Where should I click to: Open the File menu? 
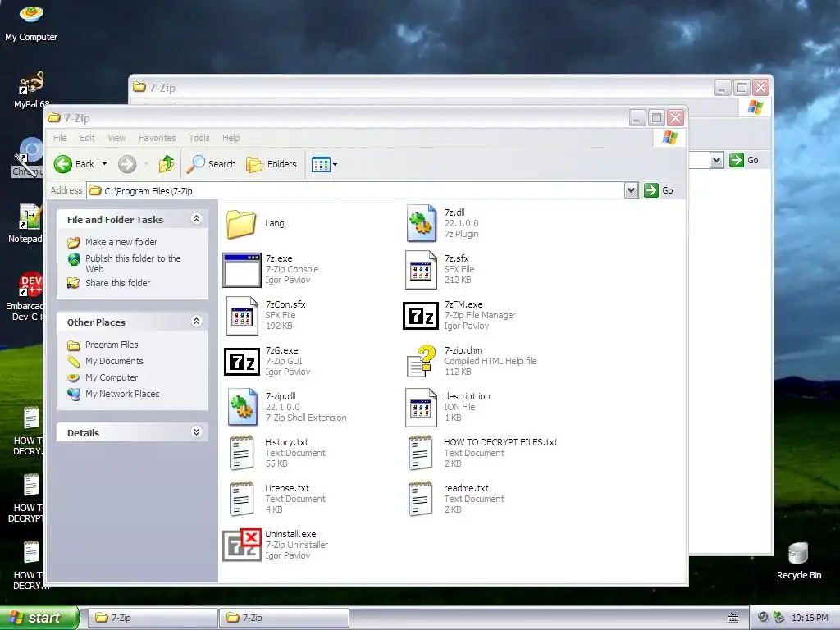(x=60, y=138)
